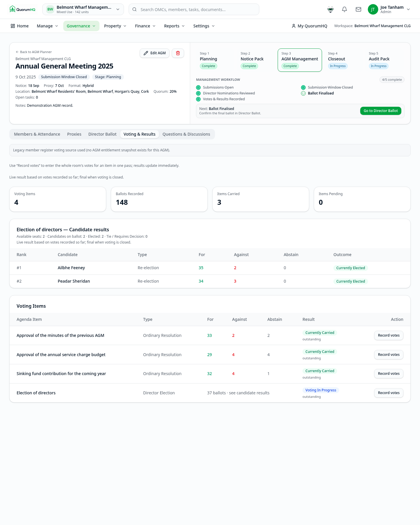Delete AGM with the trash icon

click(178, 53)
